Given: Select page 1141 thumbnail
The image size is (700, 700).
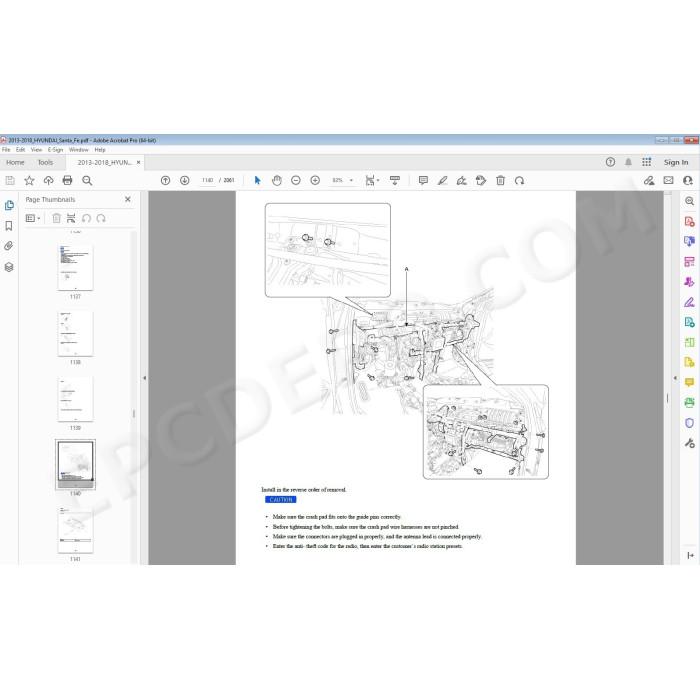Looking at the screenshot, I should (75, 530).
